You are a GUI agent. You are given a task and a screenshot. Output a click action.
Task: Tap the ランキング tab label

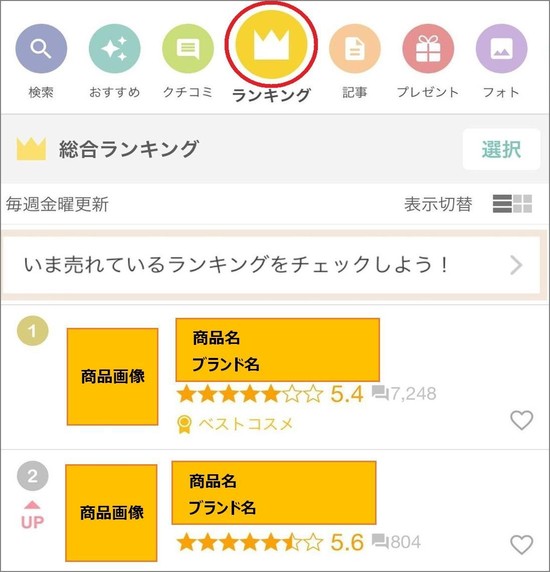click(271, 95)
